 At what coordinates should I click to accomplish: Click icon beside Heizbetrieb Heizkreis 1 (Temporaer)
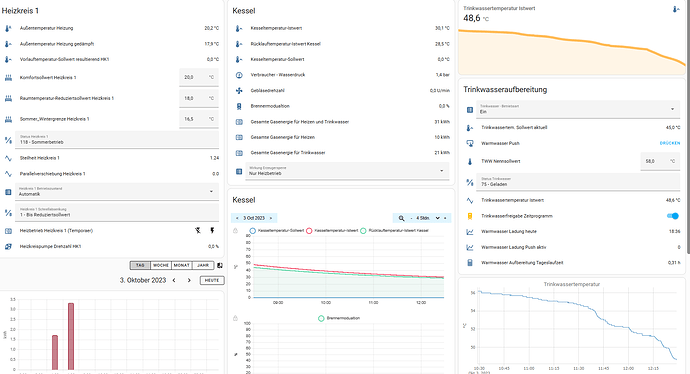(x=8, y=231)
